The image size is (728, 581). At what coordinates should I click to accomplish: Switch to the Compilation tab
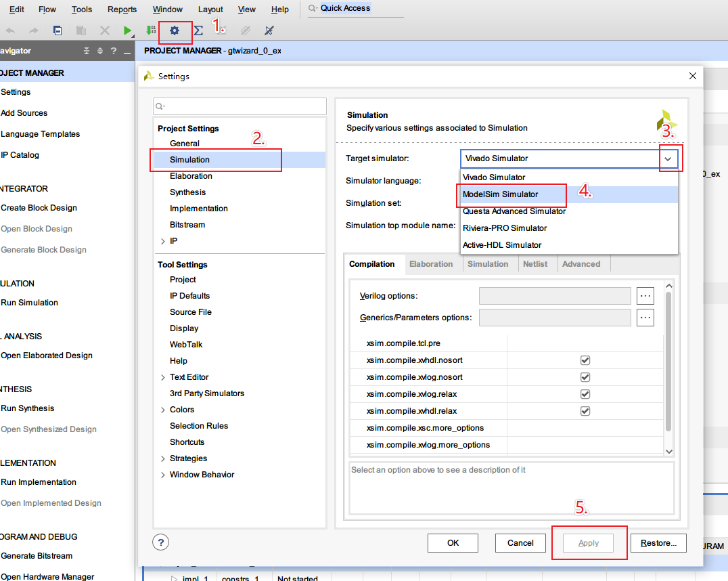click(372, 264)
